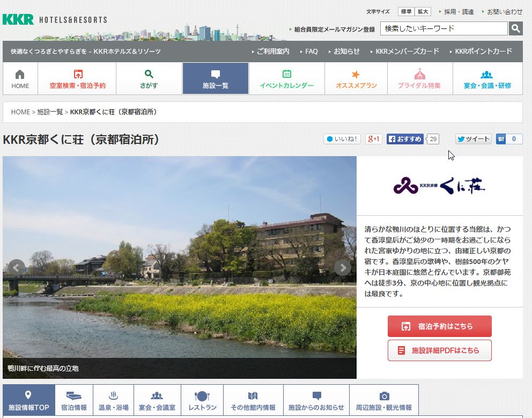
Task: Click the KKR Hotels & Resorts logo
Action: click(55, 19)
